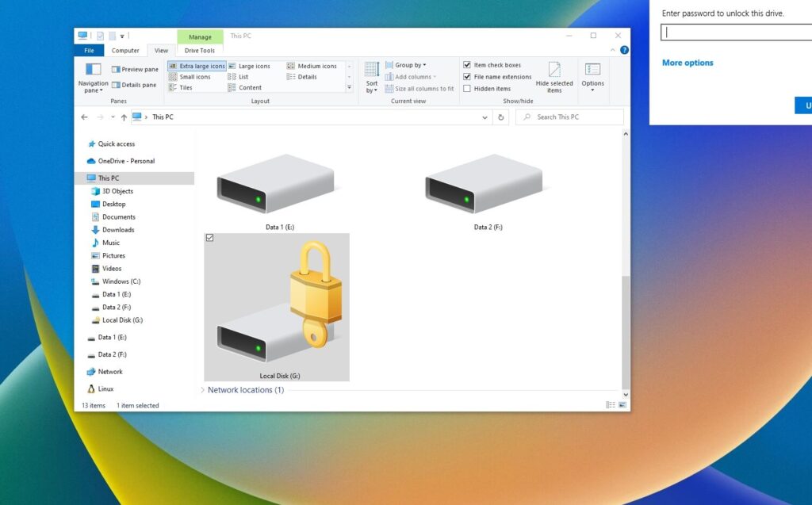
Task: Open Desktop folder in sidebar
Action: tap(114, 204)
